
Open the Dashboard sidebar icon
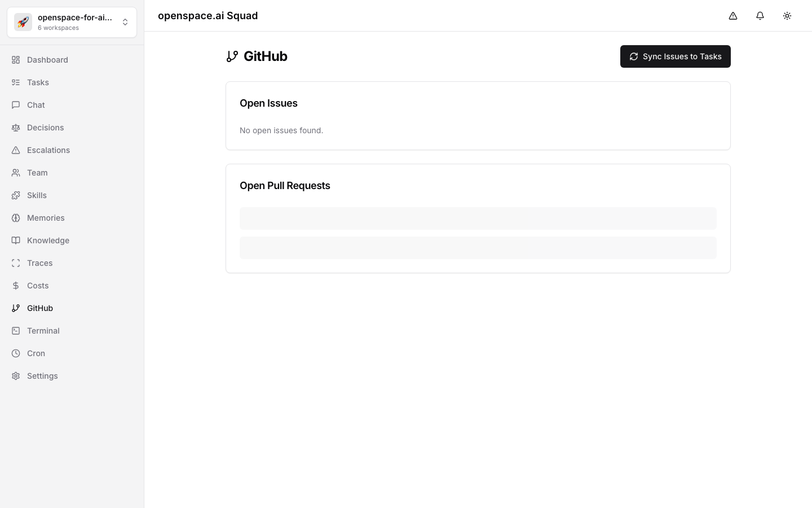click(x=16, y=60)
